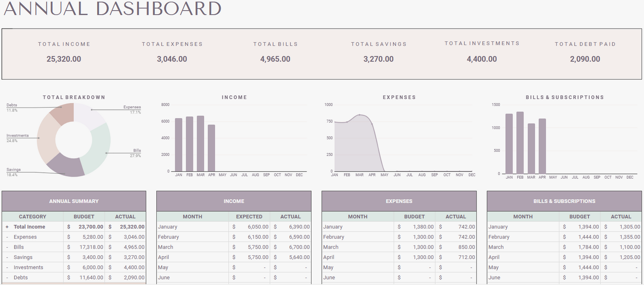The image size is (644, 287).
Task: Click April actual expenses 712.00
Action: click(456, 257)
